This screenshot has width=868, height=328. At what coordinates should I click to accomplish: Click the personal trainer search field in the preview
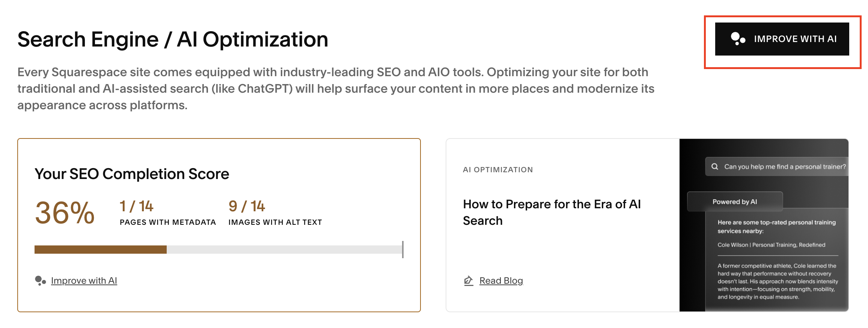tap(785, 167)
